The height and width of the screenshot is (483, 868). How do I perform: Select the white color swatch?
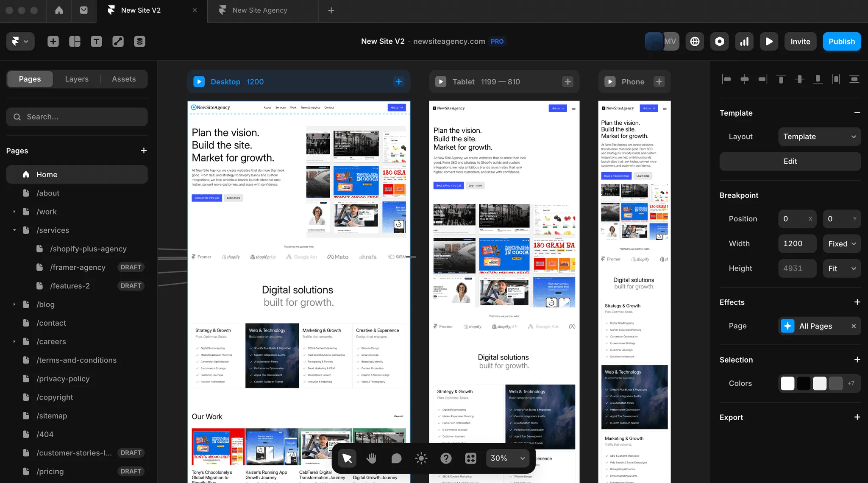coord(787,383)
